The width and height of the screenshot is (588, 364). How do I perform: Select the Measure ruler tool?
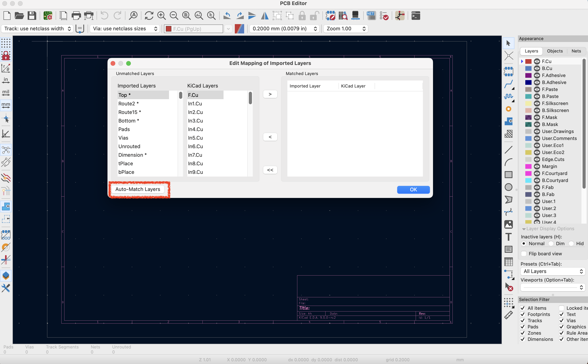(509, 315)
